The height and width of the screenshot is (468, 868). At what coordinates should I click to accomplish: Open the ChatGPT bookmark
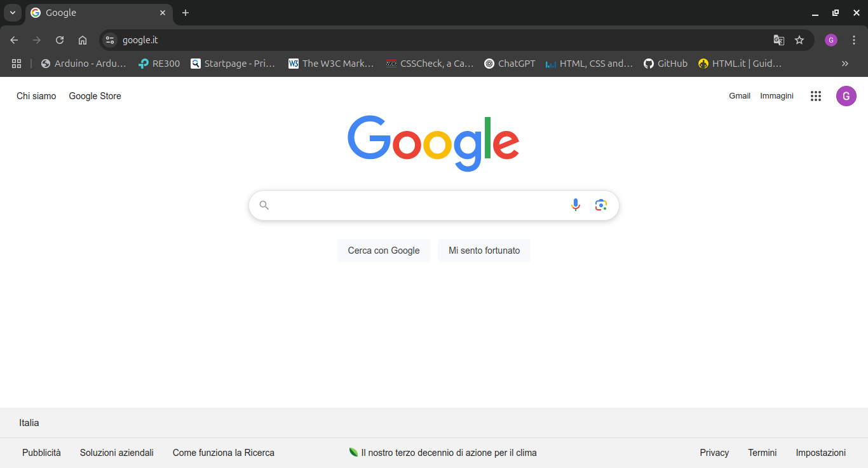[x=510, y=64]
